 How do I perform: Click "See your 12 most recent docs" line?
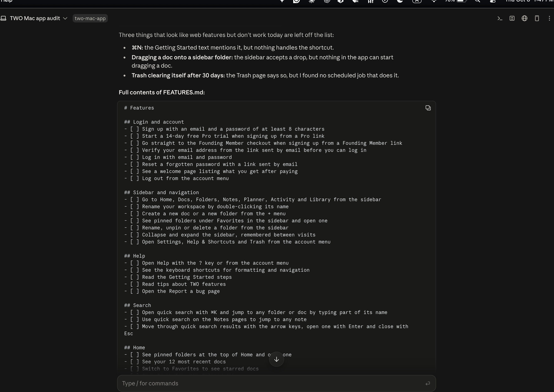(175, 362)
